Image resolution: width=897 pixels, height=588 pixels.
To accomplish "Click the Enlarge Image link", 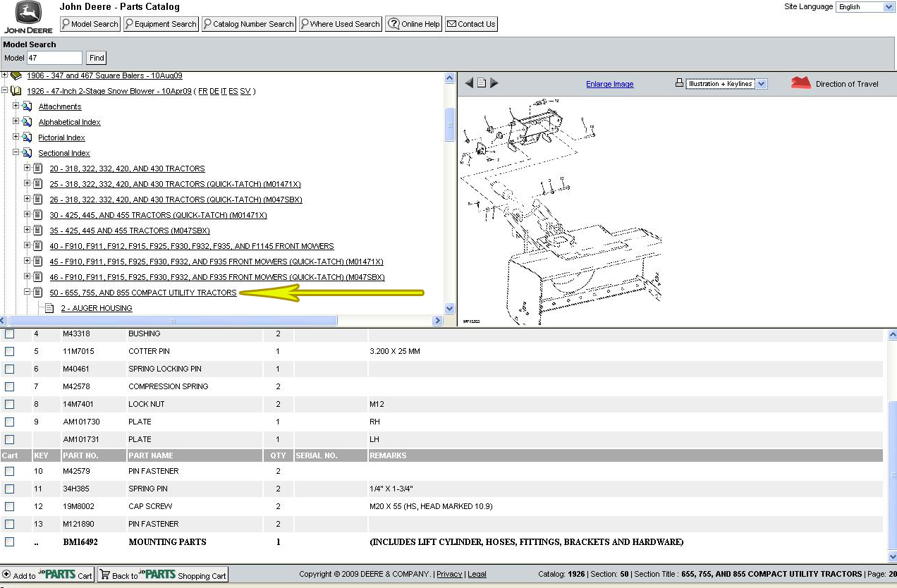I will (x=609, y=84).
